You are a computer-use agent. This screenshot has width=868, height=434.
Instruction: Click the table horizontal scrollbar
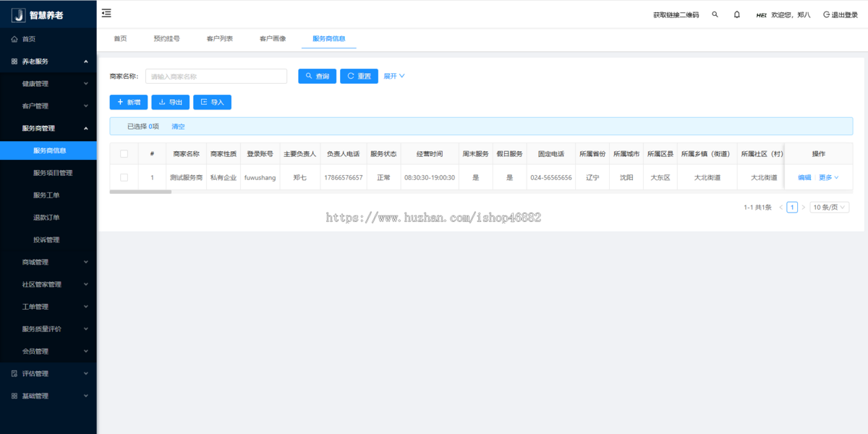[140, 192]
